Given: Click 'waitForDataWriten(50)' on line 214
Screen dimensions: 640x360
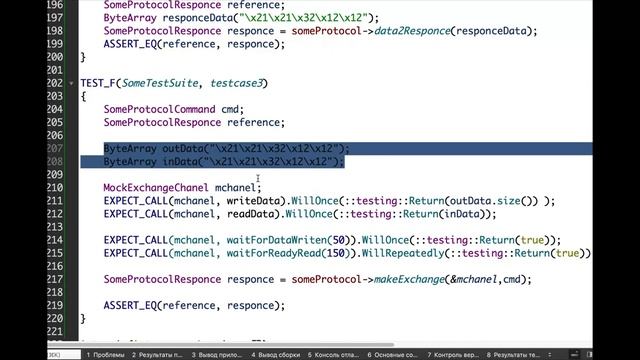Looking at the screenshot, I should coord(288,240).
